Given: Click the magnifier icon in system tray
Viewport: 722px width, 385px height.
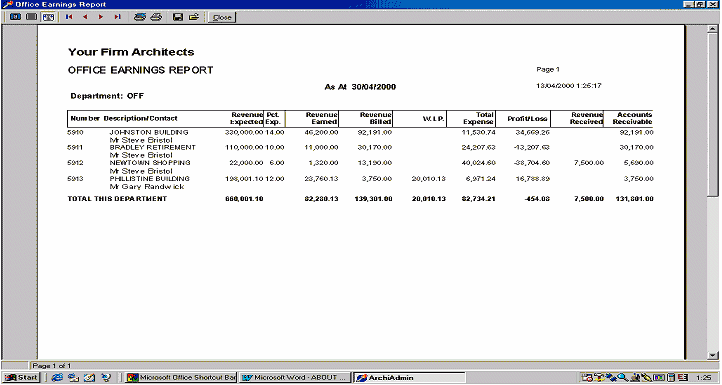Looking at the screenshot, I should [622, 378].
